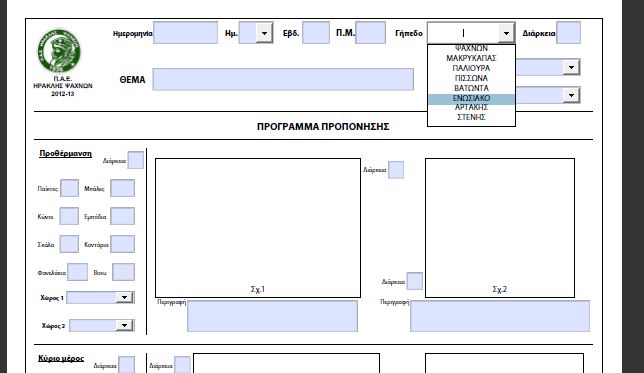Click the Παίκτες input field
644x373 pixels.
[x=69, y=188]
